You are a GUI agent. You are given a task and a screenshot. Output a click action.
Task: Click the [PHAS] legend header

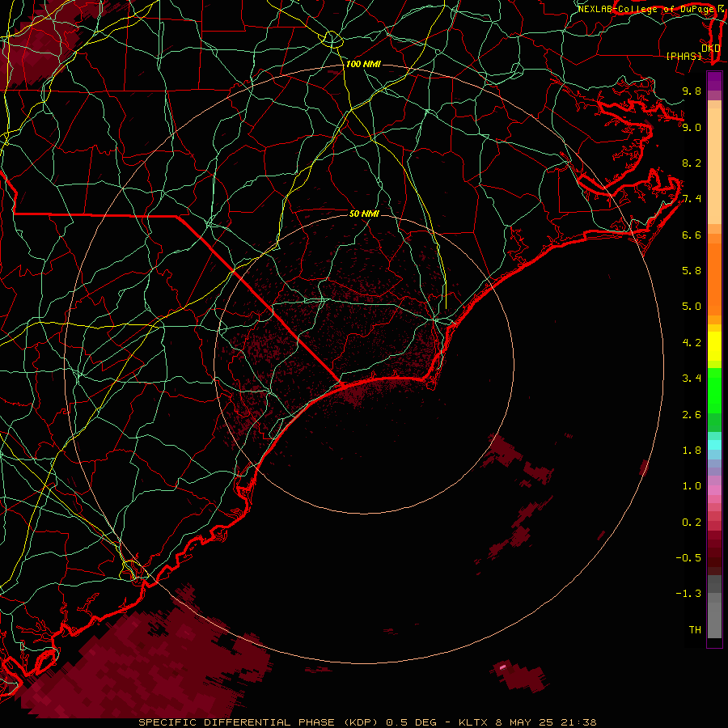[x=684, y=56]
